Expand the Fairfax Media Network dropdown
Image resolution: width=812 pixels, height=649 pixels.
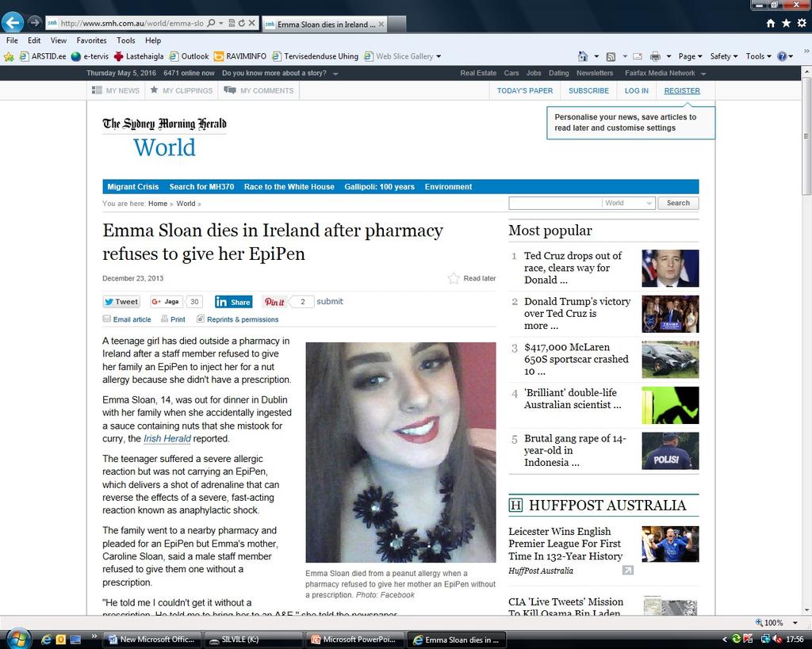[703, 74]
